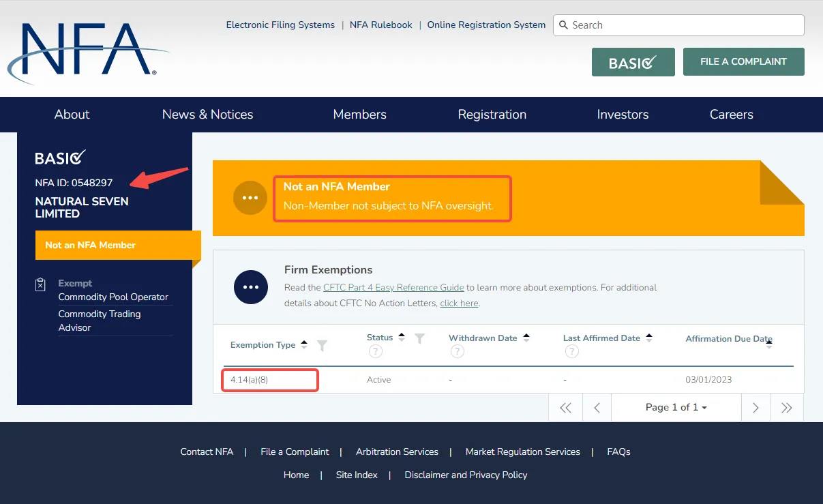The image size is (823, 504).
Task: Open the Members menu
Action: point(359,115)
